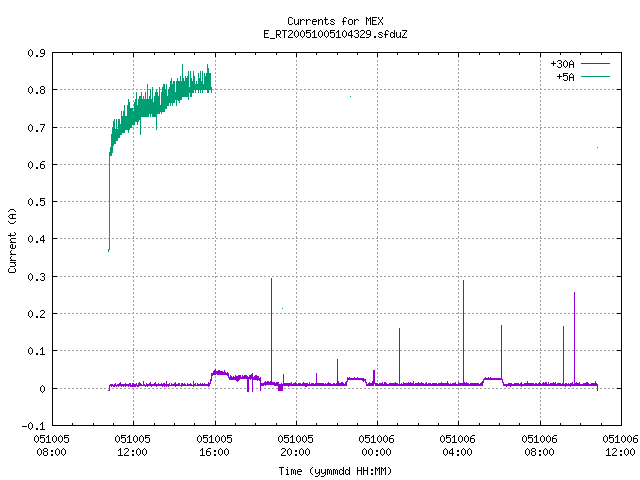The width and height of the screenshot is (640, 480).
Task: Click the 0.9 y-axis tick label
Action: (36, 53)
